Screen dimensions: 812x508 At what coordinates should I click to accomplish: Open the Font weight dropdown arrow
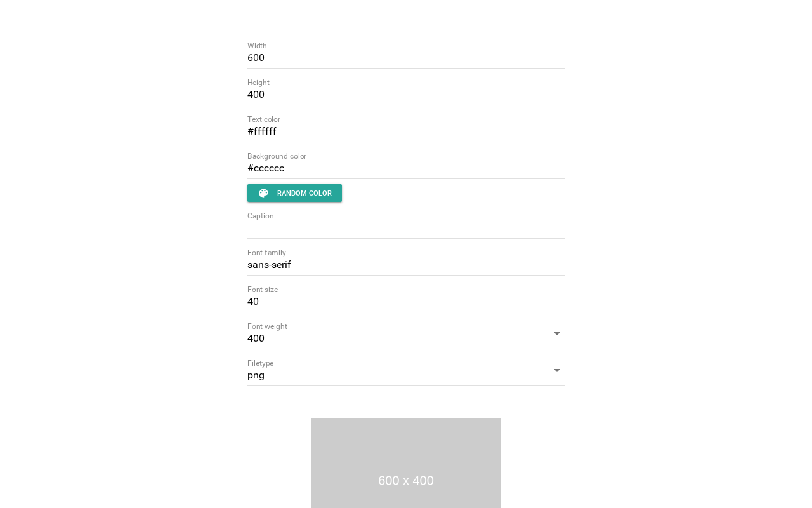pos(556,334)
